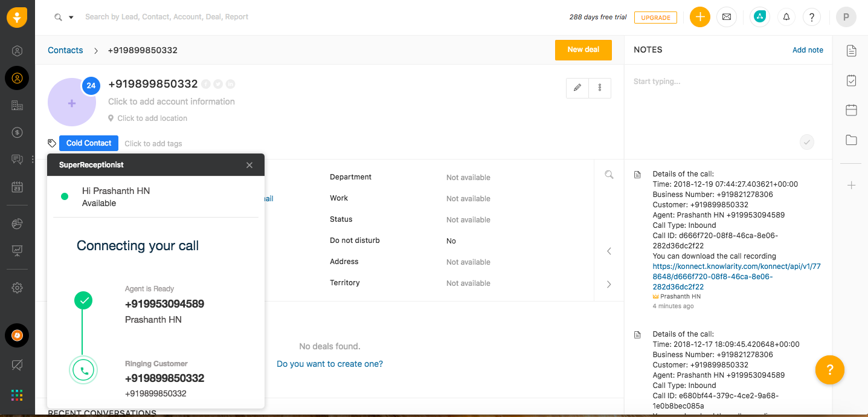Click contact avatar placeholder plus

pyautogui.click(x=72, y=103)
